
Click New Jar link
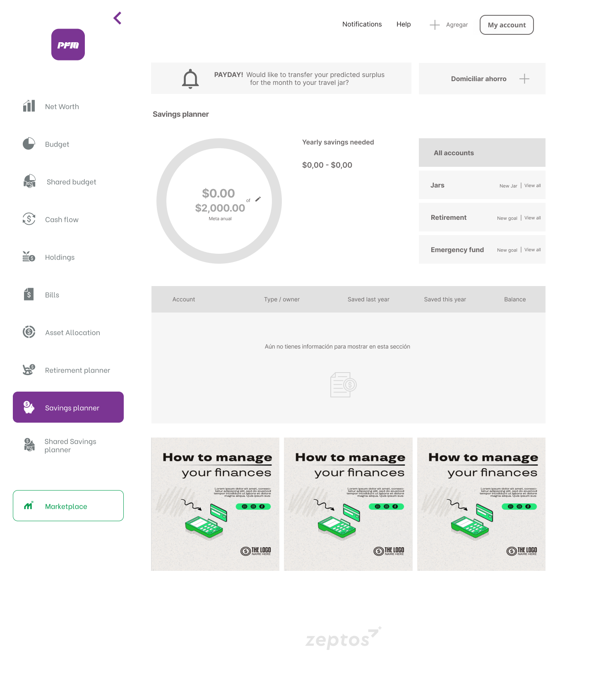tap(508, 186)
